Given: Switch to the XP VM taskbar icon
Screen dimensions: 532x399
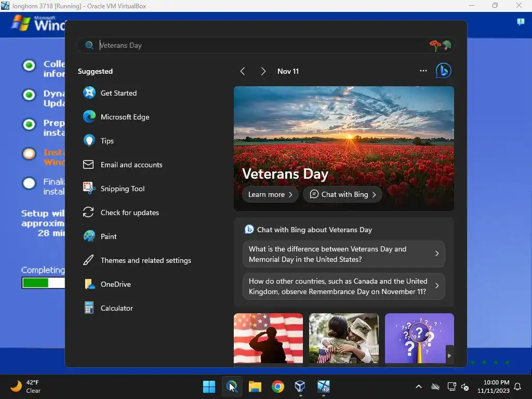Looking at the screenshot, I should click(x=323, y=387).
